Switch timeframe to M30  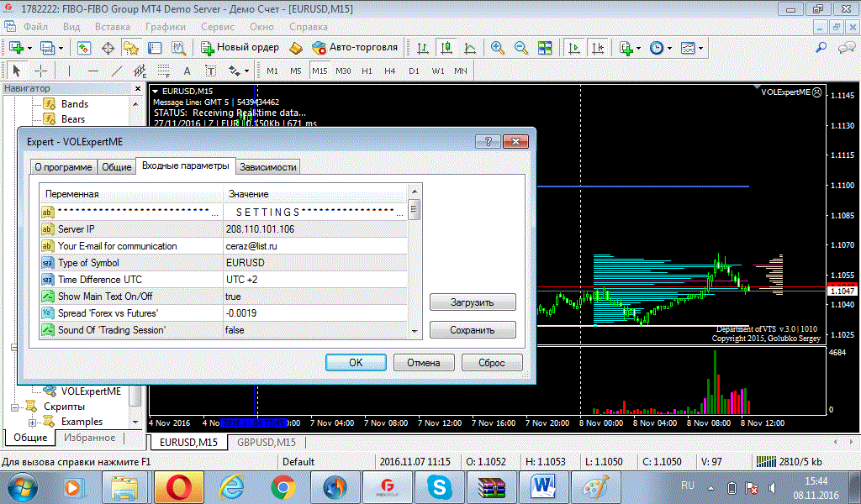(x=343, y=71)
